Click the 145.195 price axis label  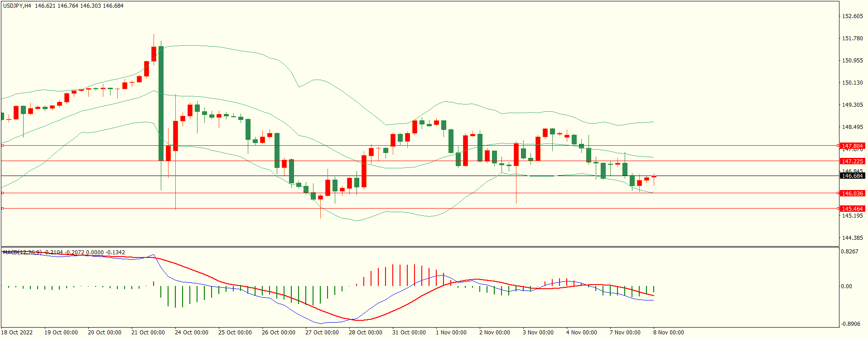point(852,216)
